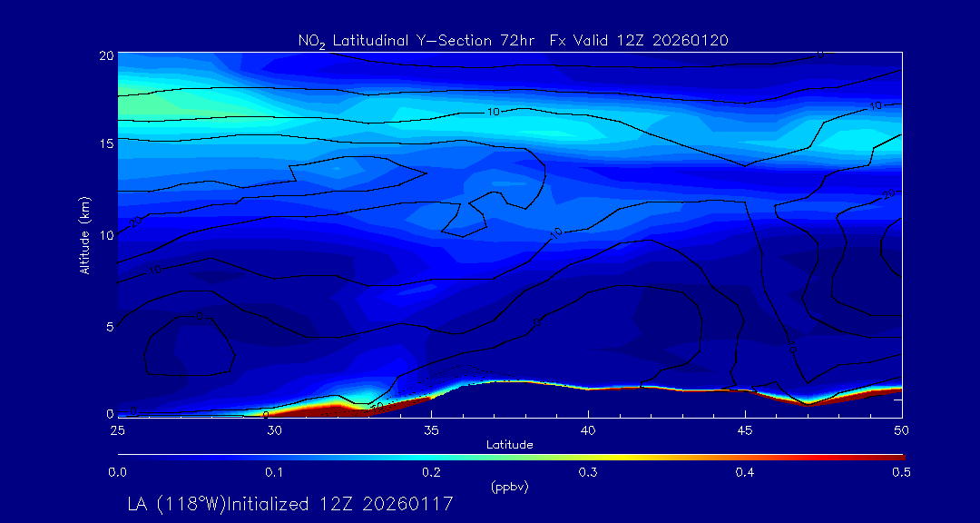Screen dimensions: 980x523
Task: Click altitude axis tick label "15"
Action: click(107, 143)
